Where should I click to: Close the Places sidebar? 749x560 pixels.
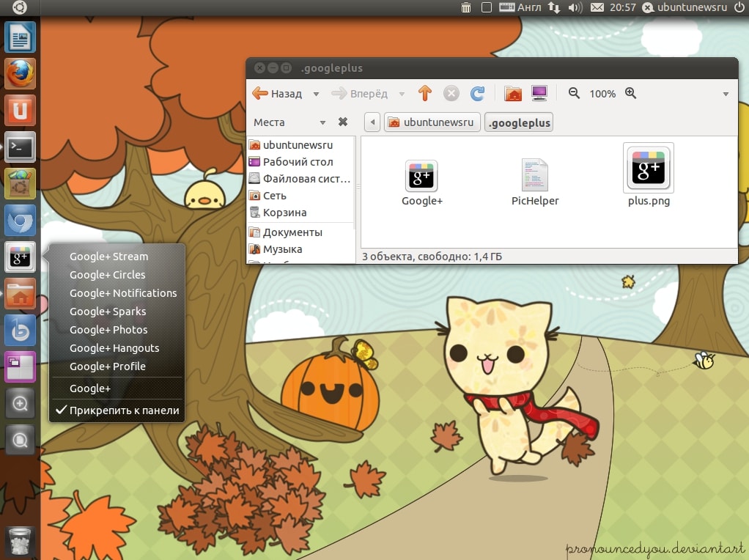click(342, 122)
